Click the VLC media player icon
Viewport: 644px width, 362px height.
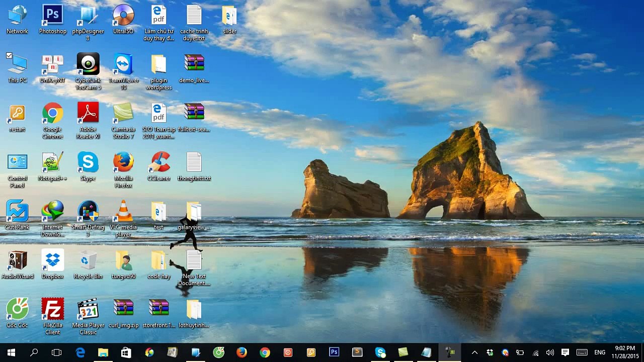click(123, 219)
